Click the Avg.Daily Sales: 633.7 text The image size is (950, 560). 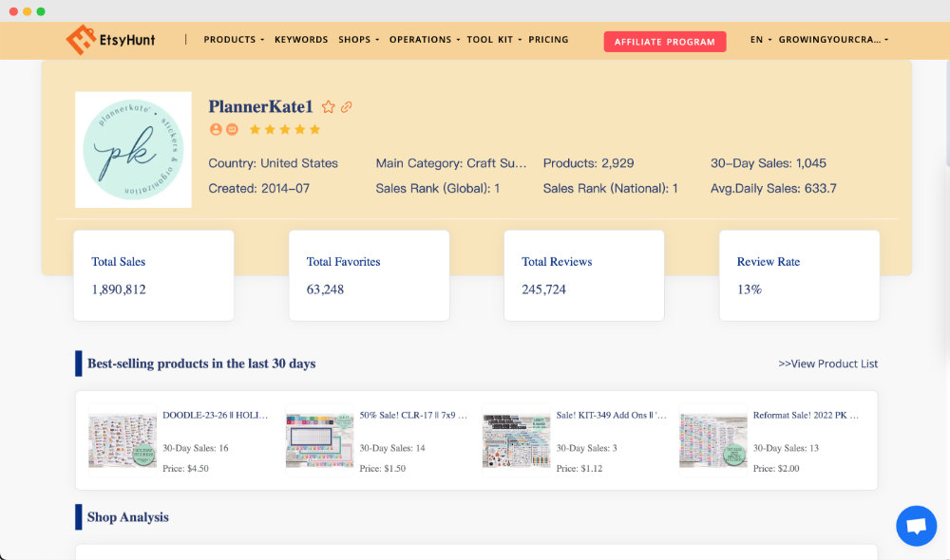pyautogui.click(x=773, y=188)
